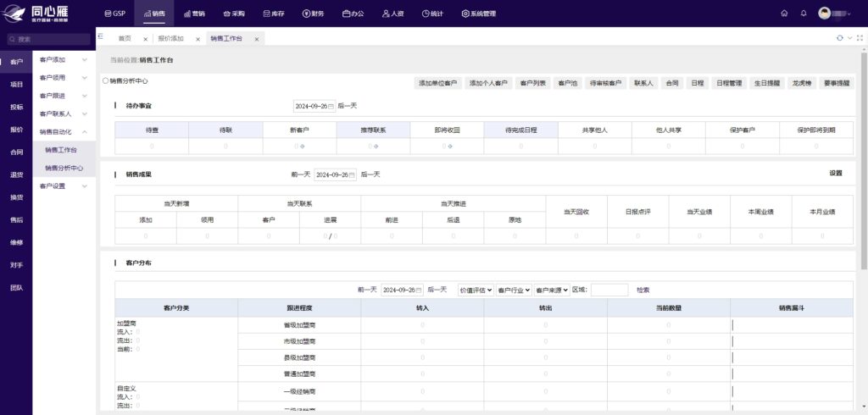Click 前一天 in 销售成果 section
This screenshot has width=868, height=415.
click(301, 174)
